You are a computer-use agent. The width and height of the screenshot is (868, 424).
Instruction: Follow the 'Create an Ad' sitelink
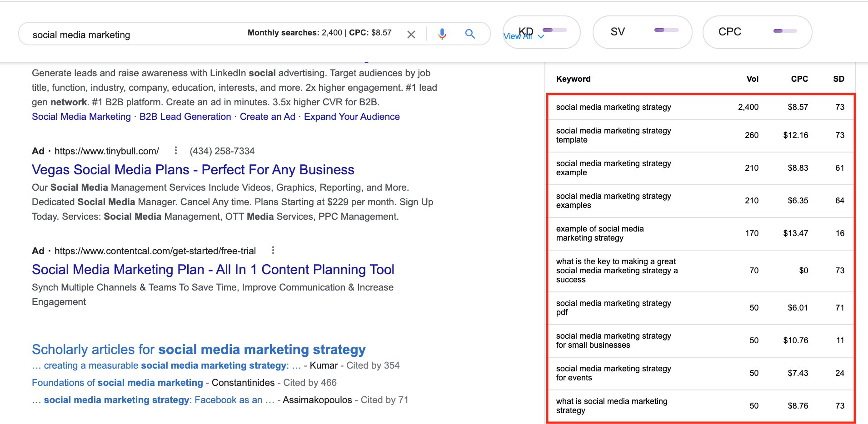coord(267,116)
